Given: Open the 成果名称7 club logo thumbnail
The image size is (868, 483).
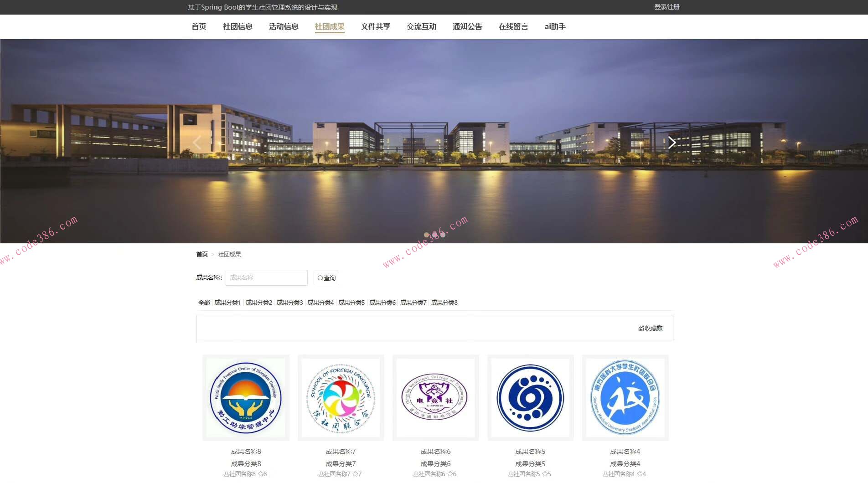Looking at the screenshot, I should (x=340, y=398).
